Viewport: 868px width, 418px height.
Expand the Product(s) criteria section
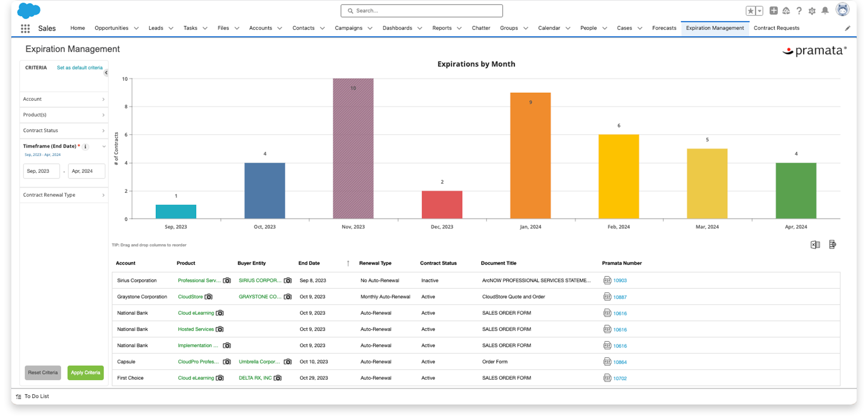tap(64, 115)
